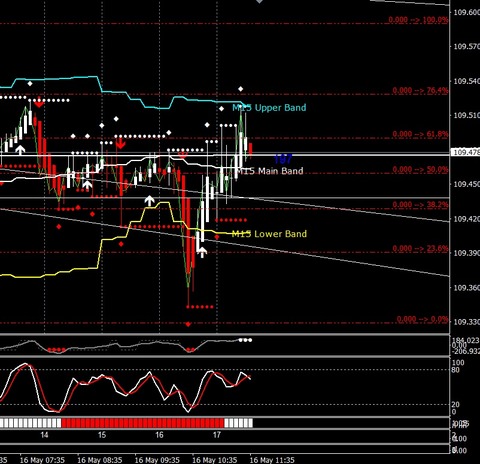The width and height of the screenshot is (480, 464).
Task: Click the 16 May 07:35 time label
Action: click(x=42, y=460)
